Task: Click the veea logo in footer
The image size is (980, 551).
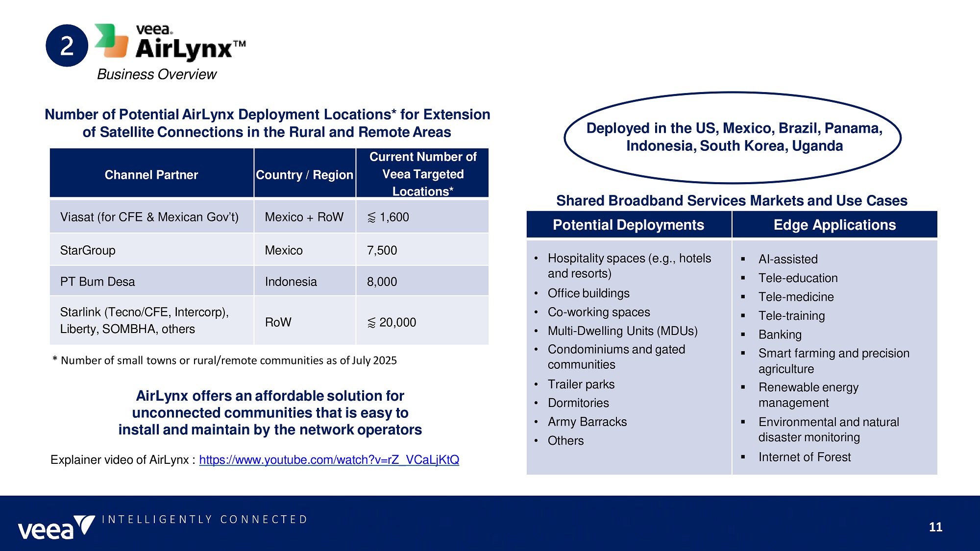Action: 55,527
